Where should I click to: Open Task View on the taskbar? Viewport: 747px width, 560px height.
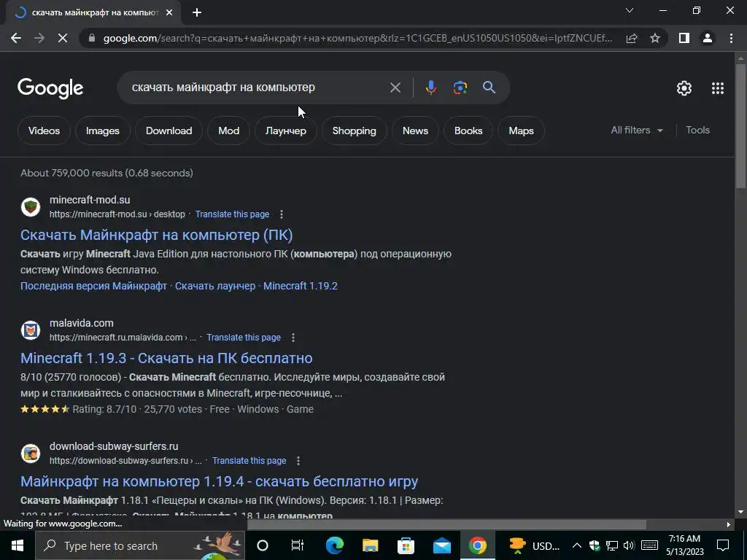298,545
